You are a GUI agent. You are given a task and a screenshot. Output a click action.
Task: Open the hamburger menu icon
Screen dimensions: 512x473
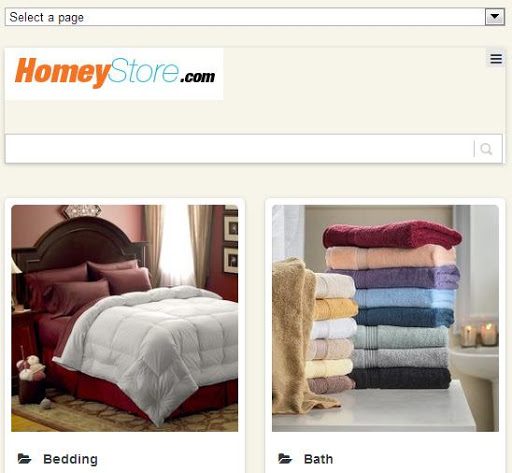[496, 59]
